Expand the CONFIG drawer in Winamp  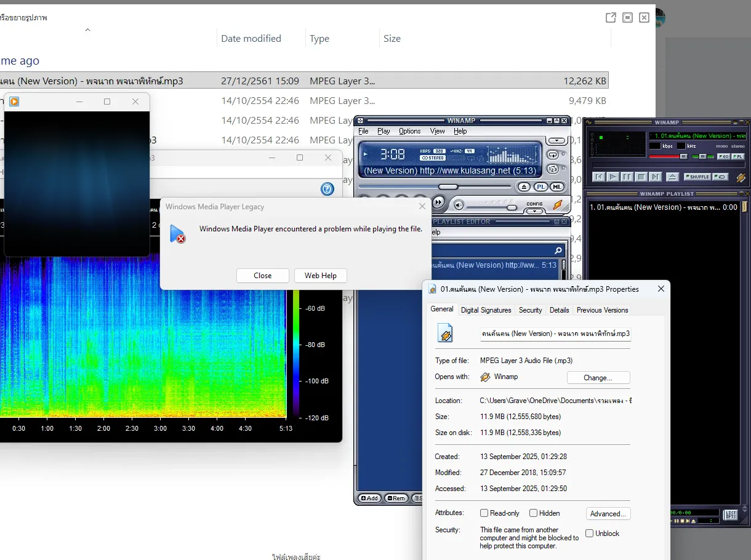coord(534,210)
